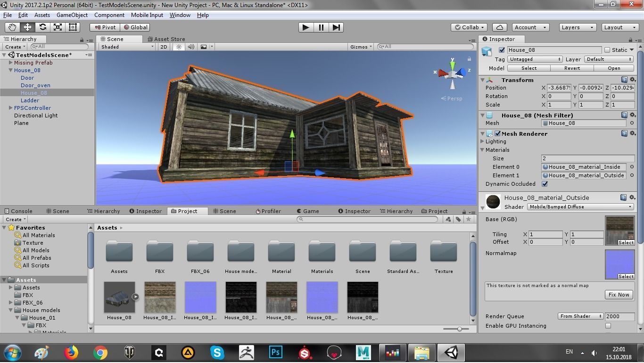Toggle scene audio speaker icon
The height and width of the screenshot is (363, 644).
tap(191, 47)
